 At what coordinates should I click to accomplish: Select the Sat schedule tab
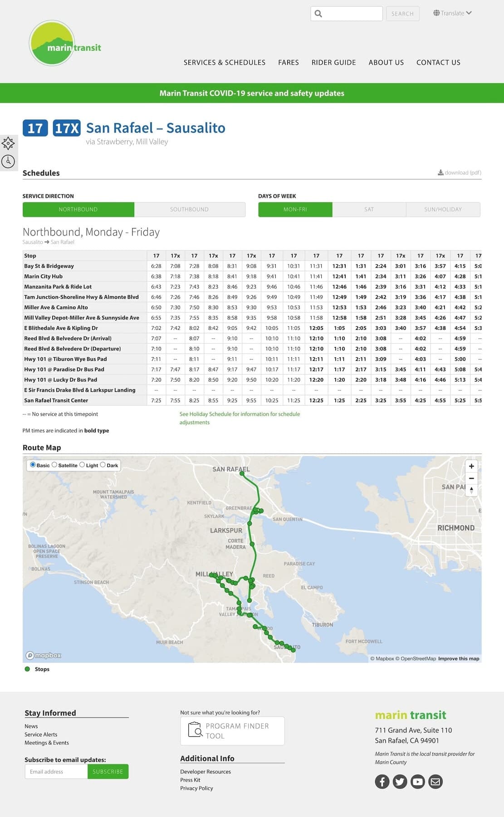(369, 209)
